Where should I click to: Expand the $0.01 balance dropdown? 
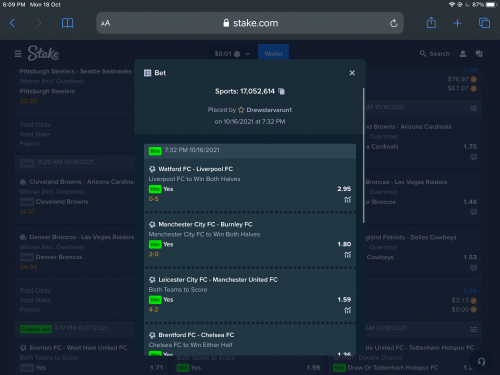(x=232, y=54)
